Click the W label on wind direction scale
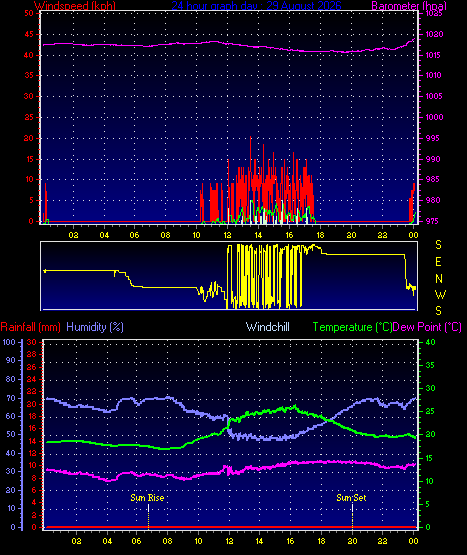Screen dimensions: 467x555 point(440,294)
